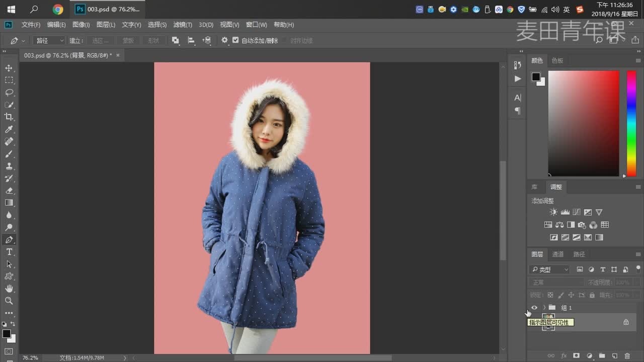Open pen options gear dropdown
Image resolution: width=644 pixels, height=362 pixels.
pos(224,40)
